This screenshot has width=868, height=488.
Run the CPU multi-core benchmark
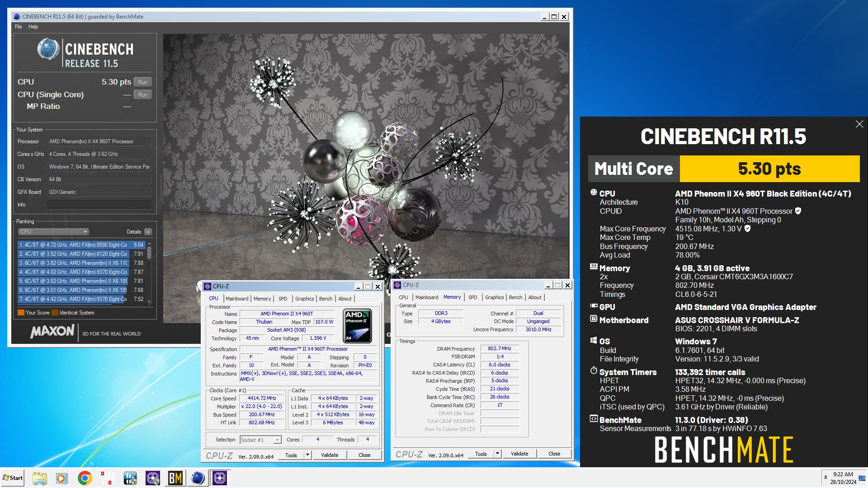tap(143, 82)
